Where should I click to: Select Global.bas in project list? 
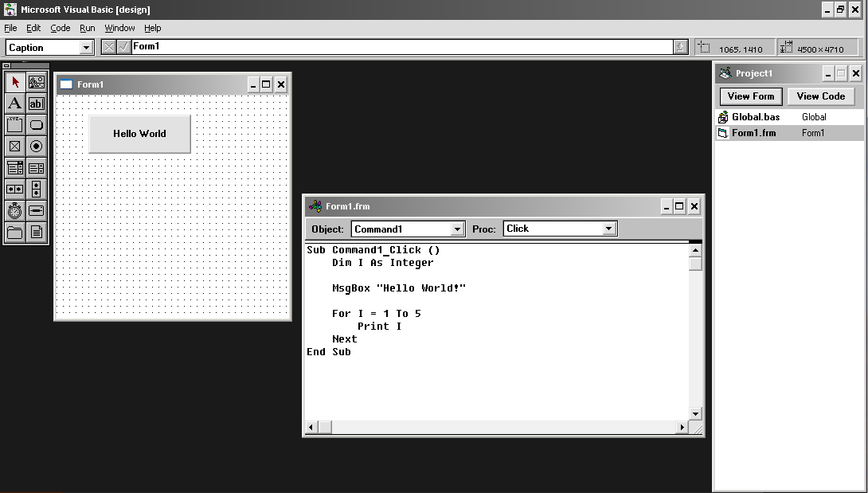(756, 117)
